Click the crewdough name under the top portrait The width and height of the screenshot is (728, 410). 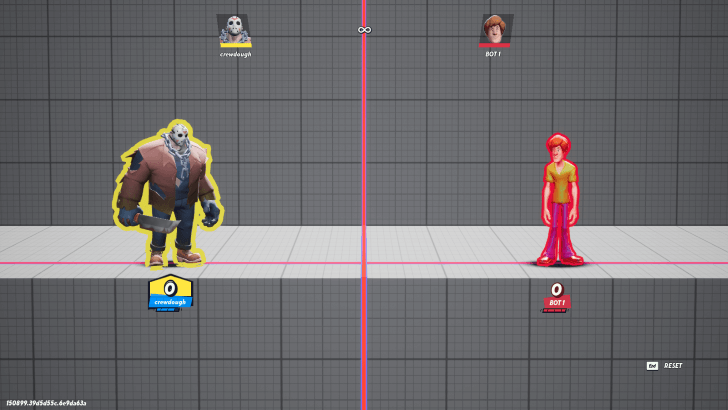pos(235,54)
